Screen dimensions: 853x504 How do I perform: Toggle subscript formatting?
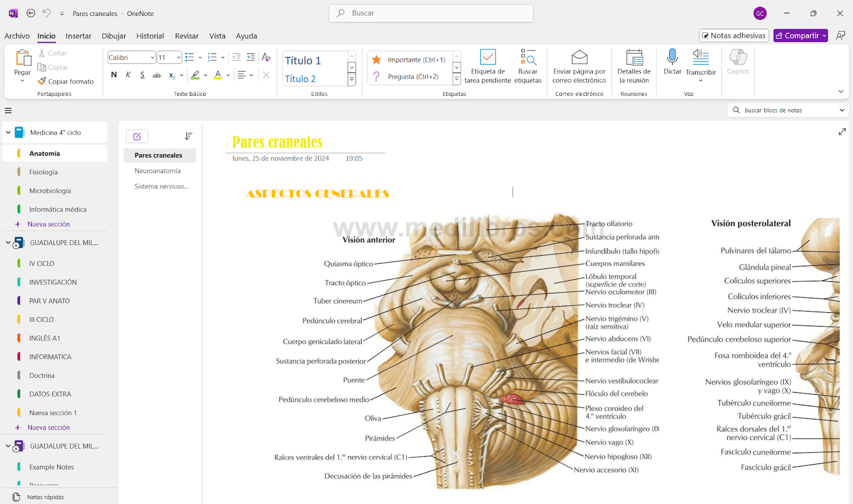(172, 75)
